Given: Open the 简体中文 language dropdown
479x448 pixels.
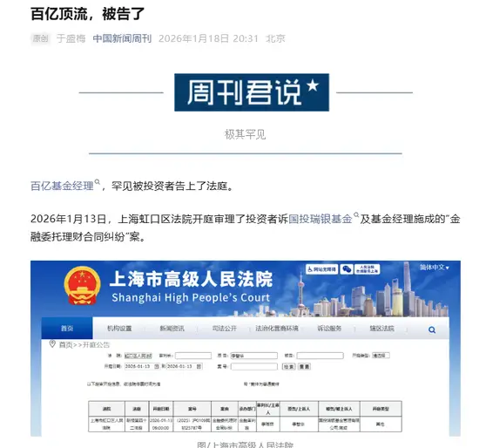Looking at the screenshot, I should click(434, 268).
